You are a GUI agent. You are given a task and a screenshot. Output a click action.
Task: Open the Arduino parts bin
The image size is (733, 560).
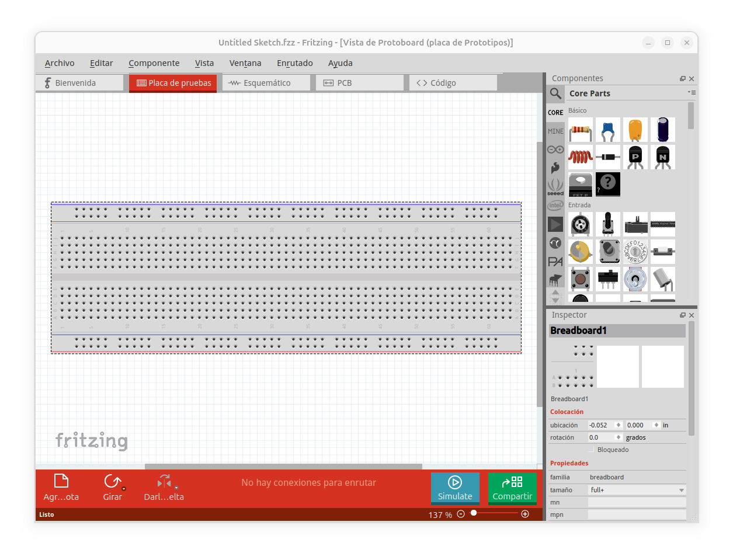click(555, 149)
